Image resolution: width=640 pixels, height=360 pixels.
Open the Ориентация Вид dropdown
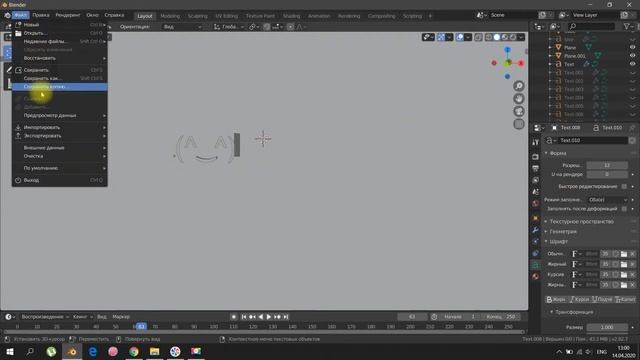182,27
